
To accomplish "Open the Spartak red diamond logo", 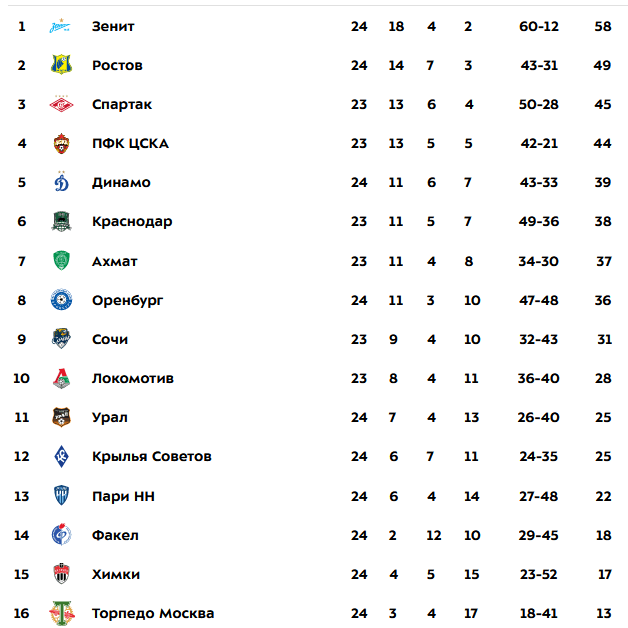I will 61,104.
